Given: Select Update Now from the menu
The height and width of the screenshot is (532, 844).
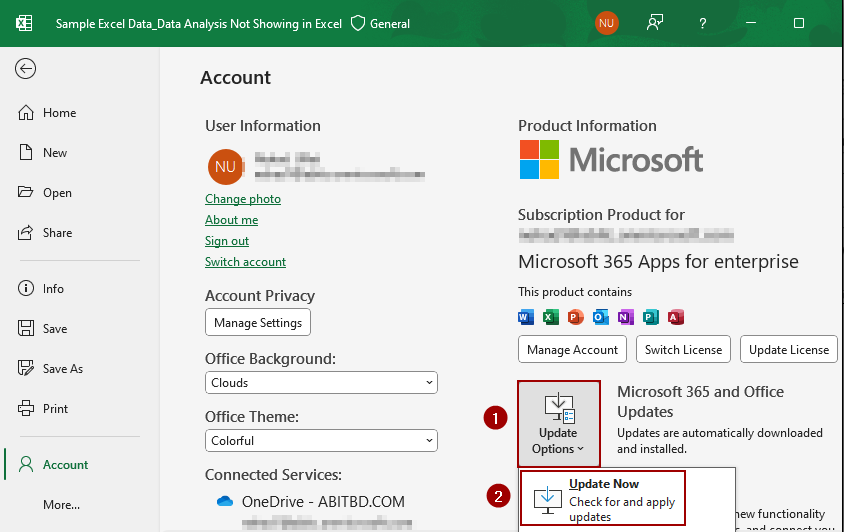Looking at the screenshot, I should [603, 499].
